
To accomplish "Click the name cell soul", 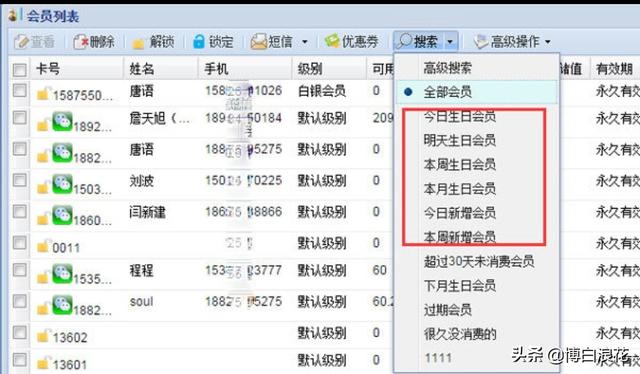I will pyautogui.click(x=141, y=302).
